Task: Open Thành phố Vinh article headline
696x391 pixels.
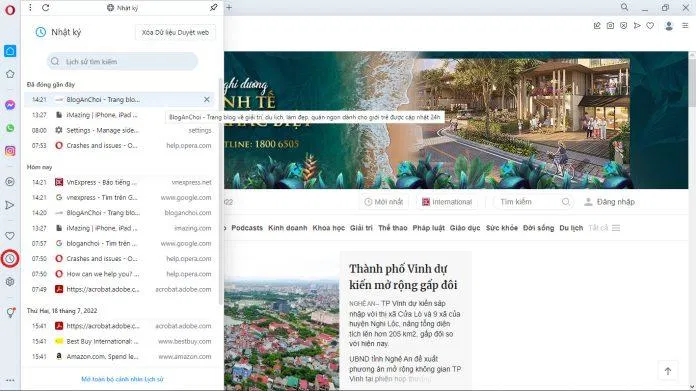Action: [x=403, y=276]
